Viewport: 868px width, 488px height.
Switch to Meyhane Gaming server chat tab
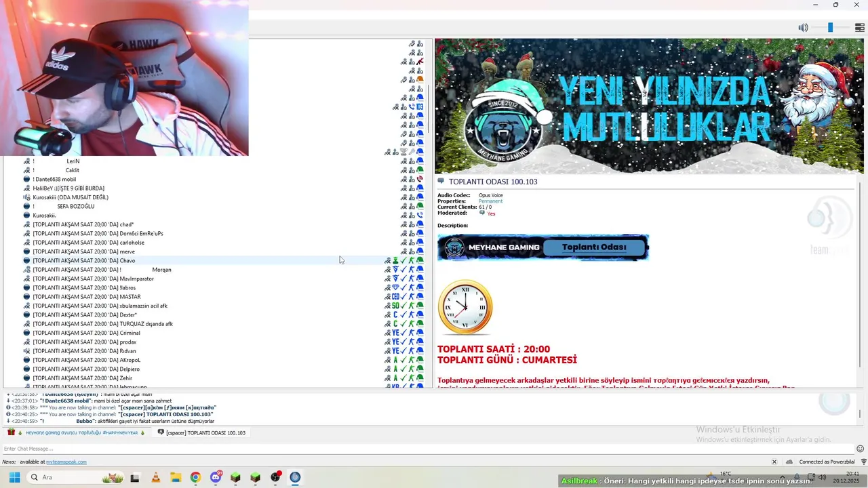pyautogui.click(x=77, y=432)
